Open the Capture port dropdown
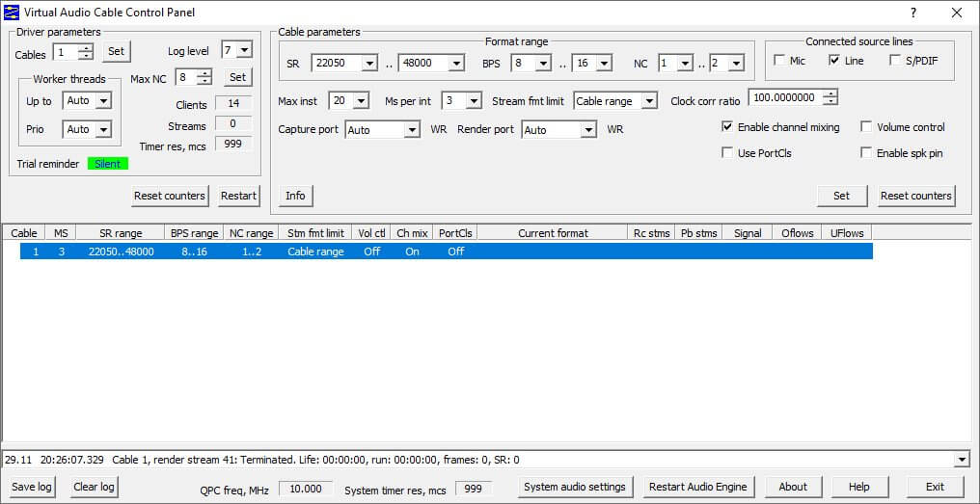 [382, 130]
